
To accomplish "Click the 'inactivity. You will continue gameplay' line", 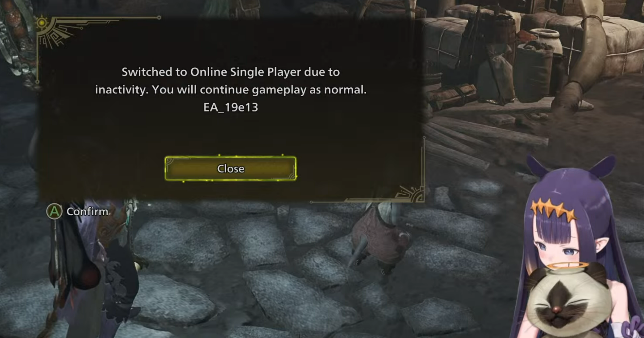I will 231,90.
